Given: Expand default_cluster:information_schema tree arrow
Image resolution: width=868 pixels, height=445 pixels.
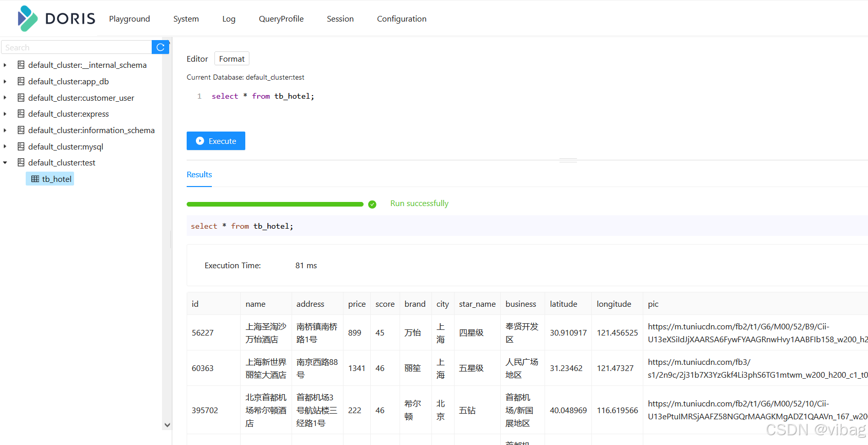Looking at the screenshot, I should coord(5,130).
